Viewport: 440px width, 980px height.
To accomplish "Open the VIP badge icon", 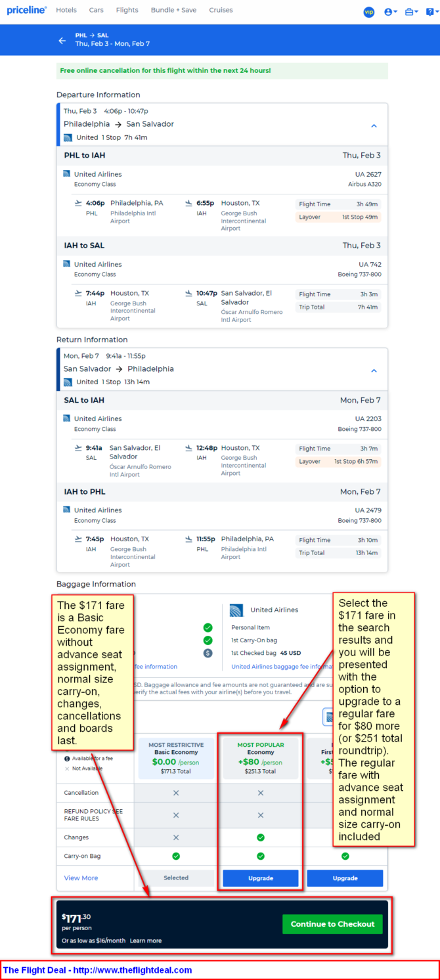I will [x=368, y=12].
